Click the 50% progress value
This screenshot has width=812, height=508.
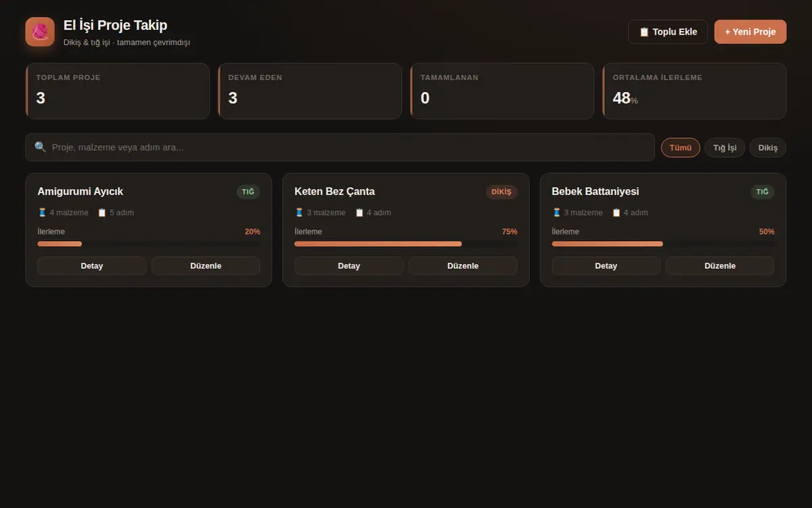pos(767,232)
